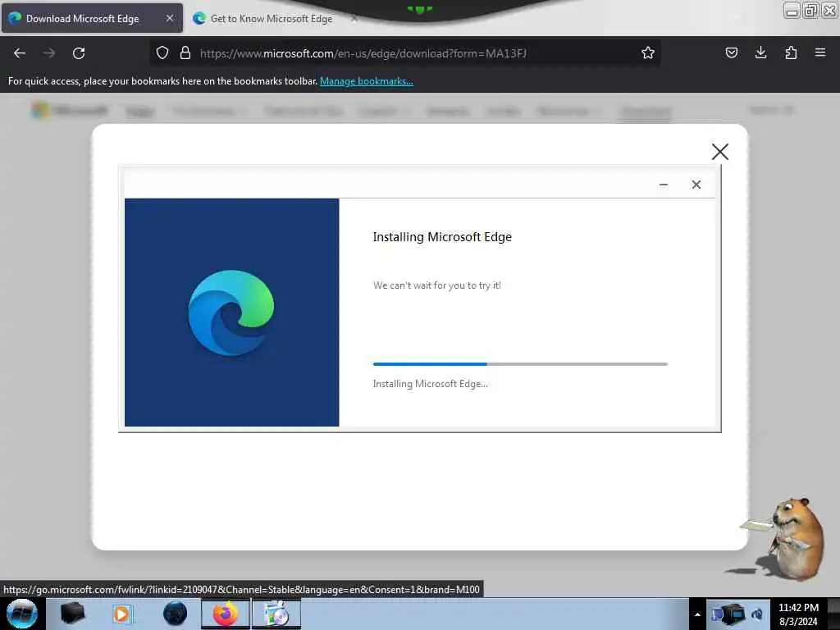Screen dimensions: 840x630
Task: Open the installer disc taskbar item
Action: [x=276, y=614]
